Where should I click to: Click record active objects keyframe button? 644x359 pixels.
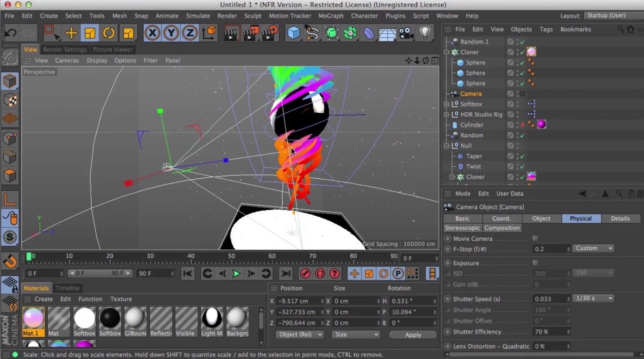tap(305, 274)
